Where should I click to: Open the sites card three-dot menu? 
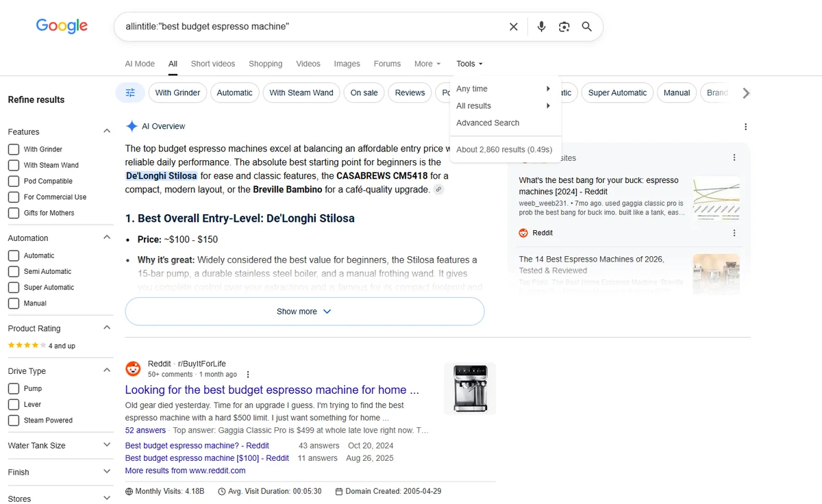pos(734,157)
